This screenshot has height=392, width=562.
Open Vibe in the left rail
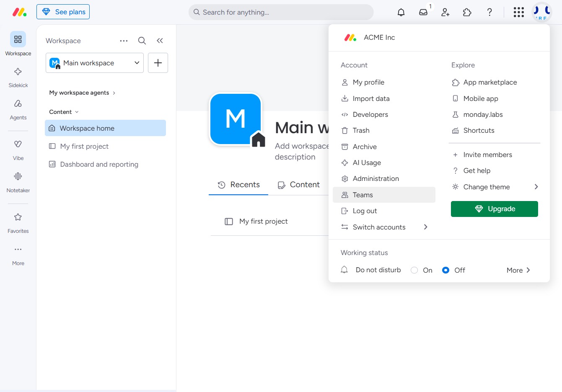point(18,149)
